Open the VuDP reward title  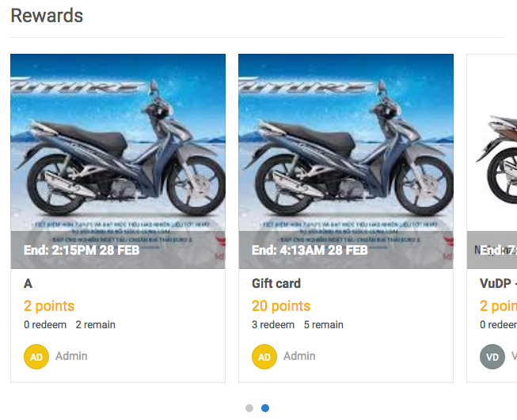(498, 283)
